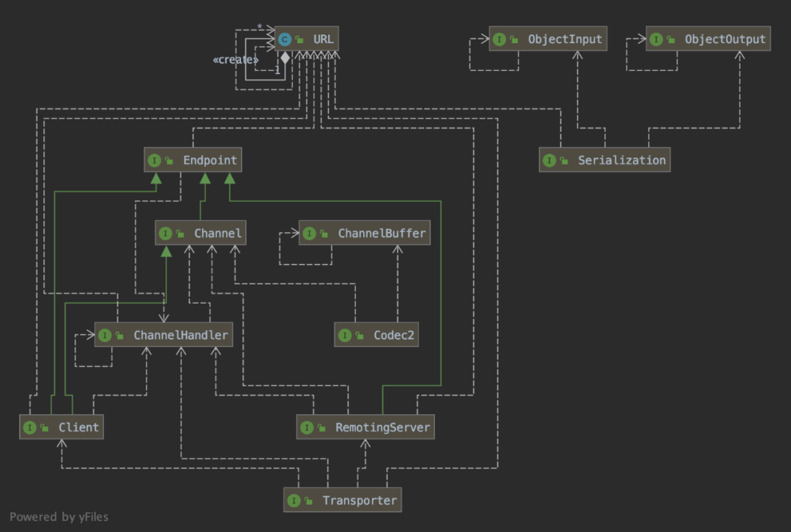Click the green lock icon on ObjectOutput node
The image size is (791, 532).
click(671, 40)
